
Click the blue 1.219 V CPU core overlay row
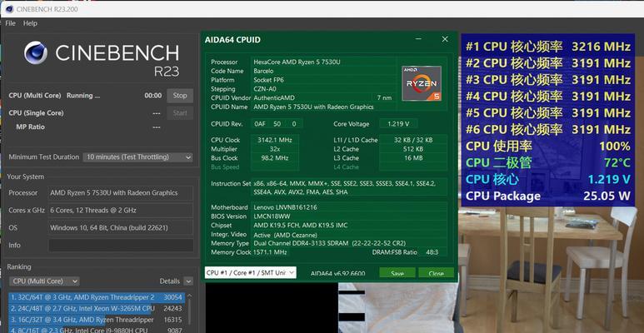[x=548, y=180]
